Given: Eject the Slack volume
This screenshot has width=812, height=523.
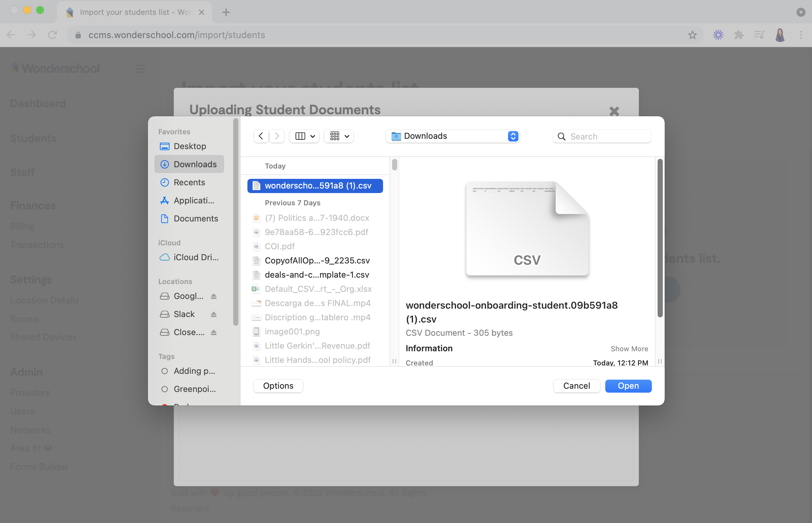Looking at the screenshot, I should 213,314.
